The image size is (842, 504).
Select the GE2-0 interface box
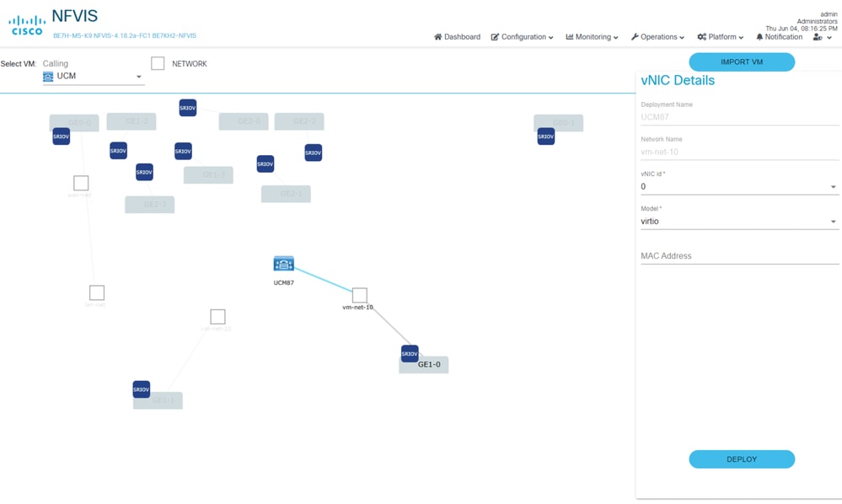click(x=244, y=121)
